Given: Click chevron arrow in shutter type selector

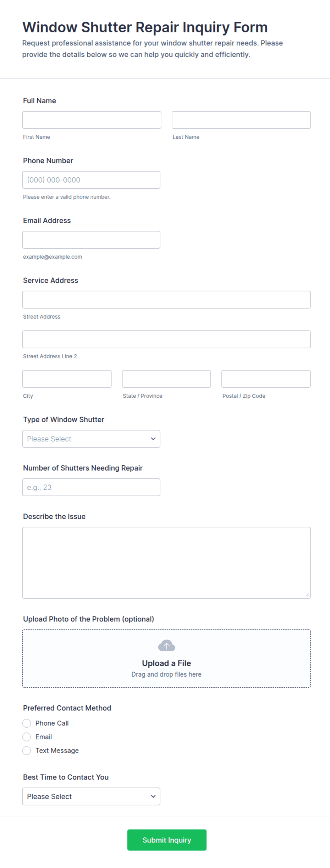Looking at the screenshot, I should click(153, 439).
